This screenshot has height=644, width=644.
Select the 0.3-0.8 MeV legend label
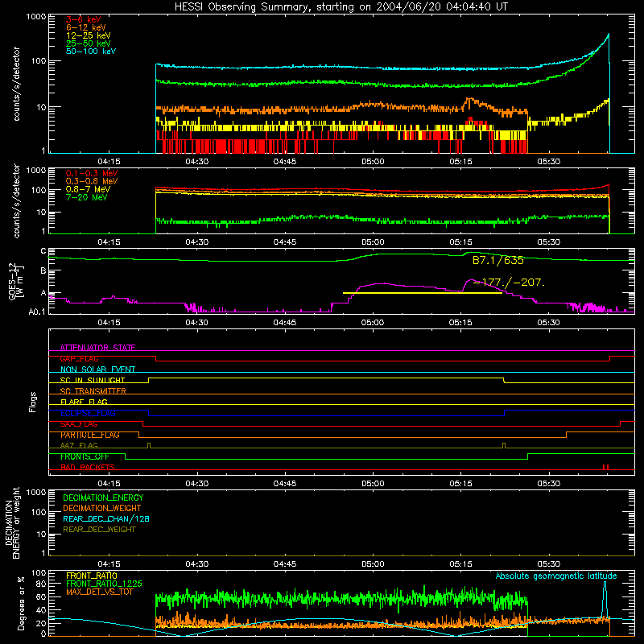(x=92, y=181)
